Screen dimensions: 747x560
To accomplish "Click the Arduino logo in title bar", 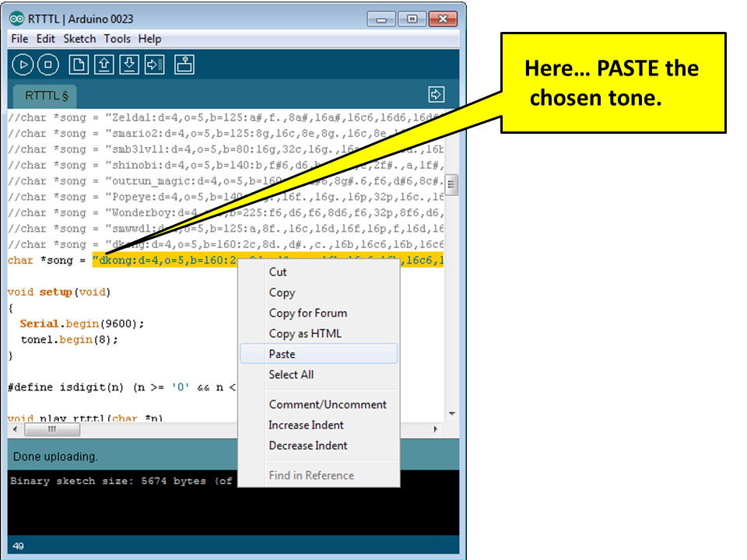I will 16,19.
